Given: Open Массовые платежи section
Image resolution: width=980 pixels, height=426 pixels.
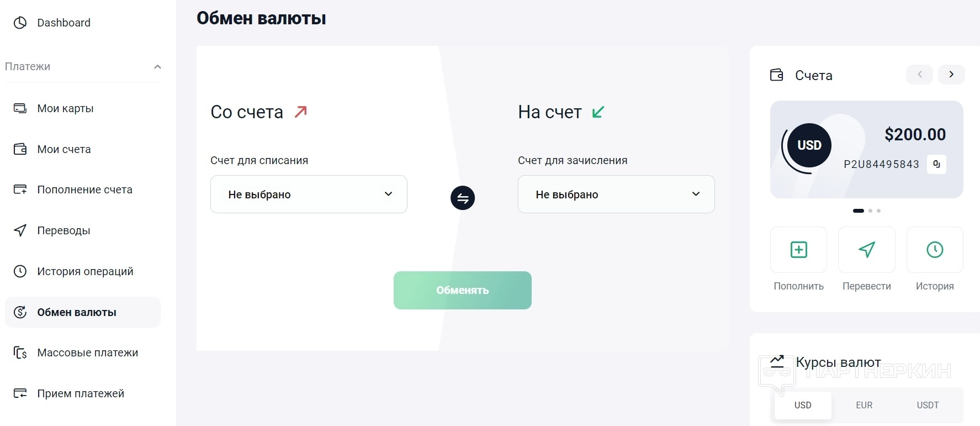Looking at the screenshot, I should pyautogui.click(x=87, y=353).
